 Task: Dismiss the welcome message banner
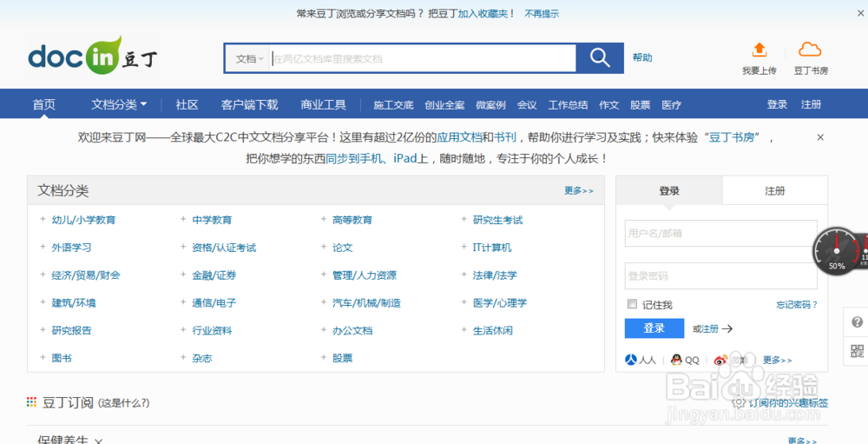coord(820,137)
